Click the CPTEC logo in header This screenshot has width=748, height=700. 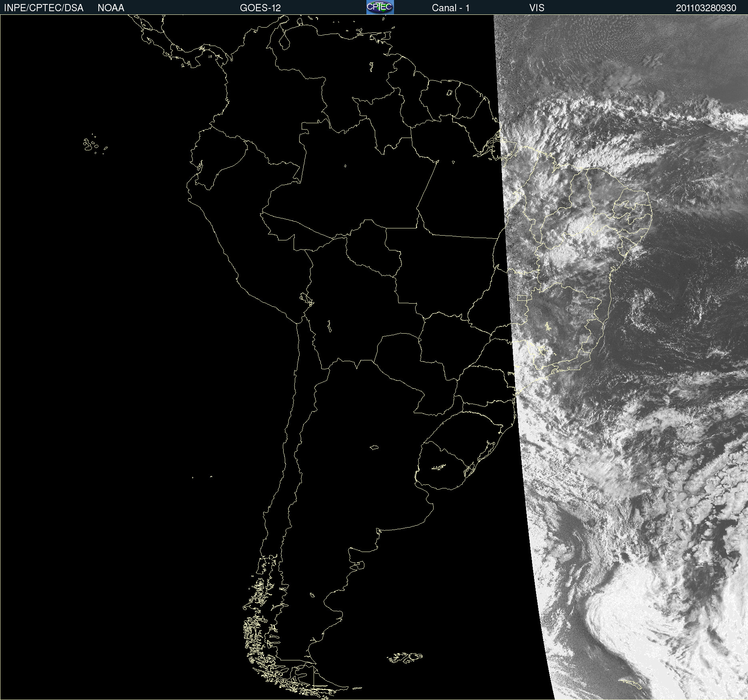tap(380, 7)
